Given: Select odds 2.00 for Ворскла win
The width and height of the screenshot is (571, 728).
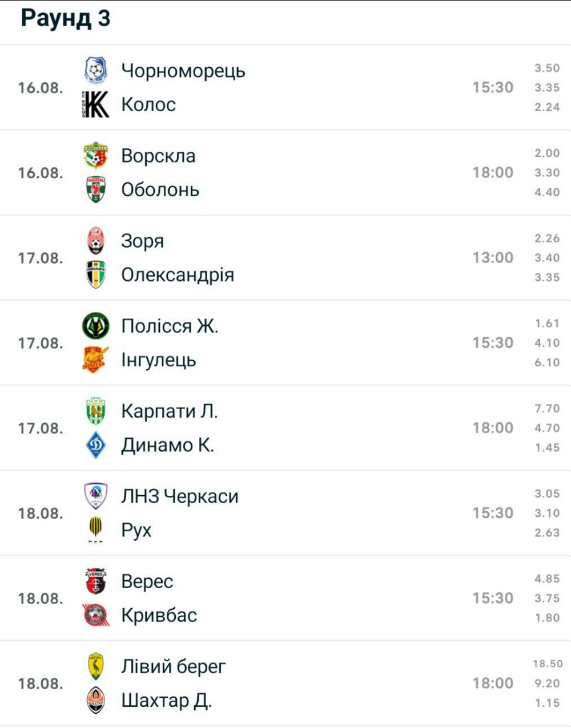Looking at the screenshot, I should click(x=547, y=153).
